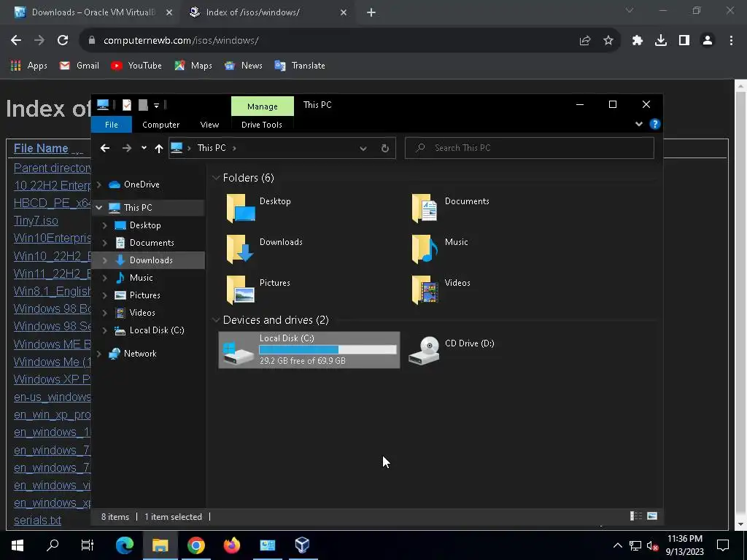The width and height of the screenshot is (747, 560).
Task: Collapse Devices and drives group
Action: [x=216, y=320]
